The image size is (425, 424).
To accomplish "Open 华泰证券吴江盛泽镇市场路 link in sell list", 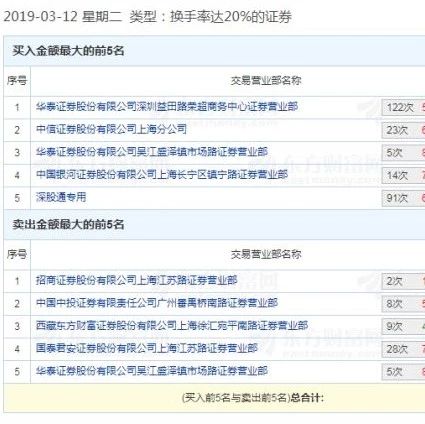I will pyautogui.click(x=152, y=371).
